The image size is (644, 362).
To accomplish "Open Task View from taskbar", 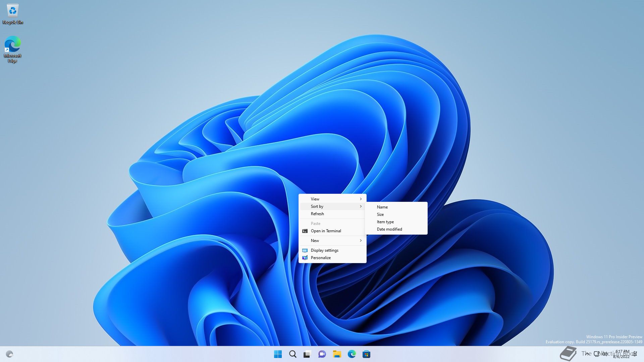I will [x=307, y=354].
